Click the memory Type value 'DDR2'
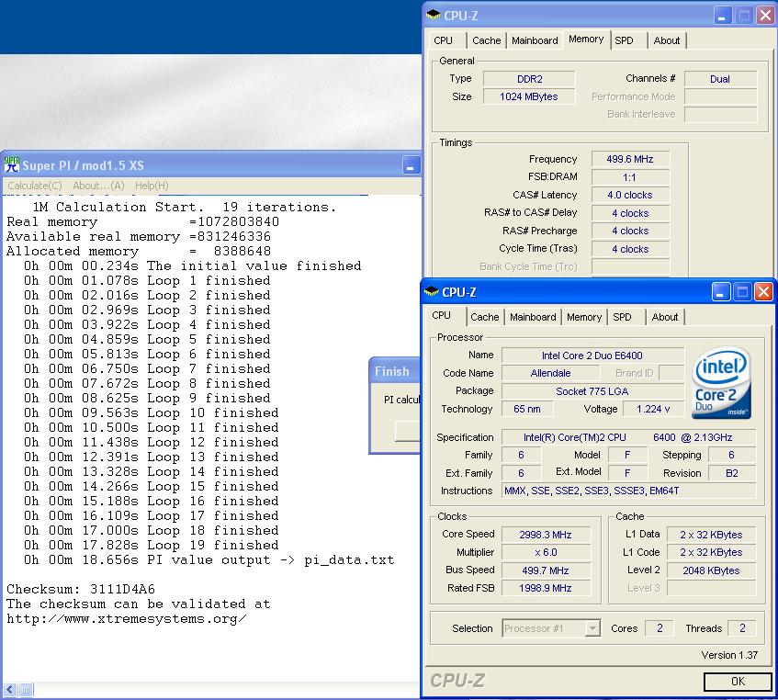Viewport: 778px width, 700px height. (529, 79)
